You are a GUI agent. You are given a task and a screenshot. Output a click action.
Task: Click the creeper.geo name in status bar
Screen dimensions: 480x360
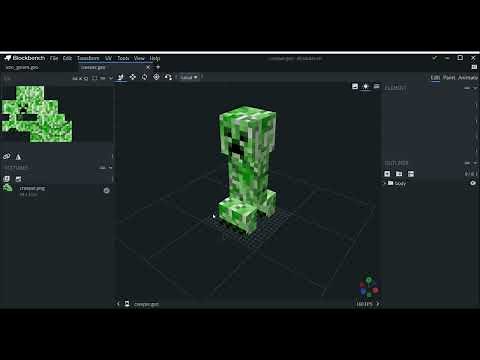[x=146, y=304]
